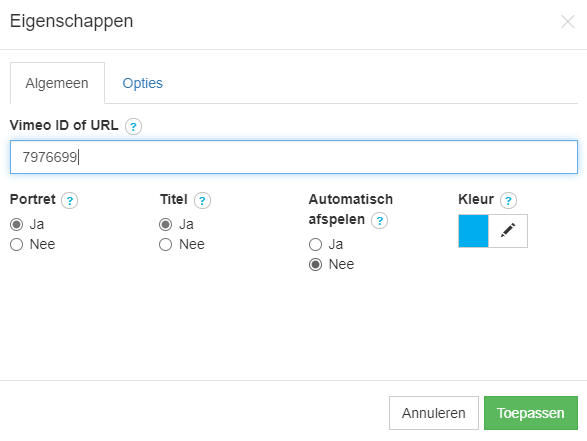Viewport: 587px width, 441px height.
Task: Select Ja under Portret
Action: 16,225
